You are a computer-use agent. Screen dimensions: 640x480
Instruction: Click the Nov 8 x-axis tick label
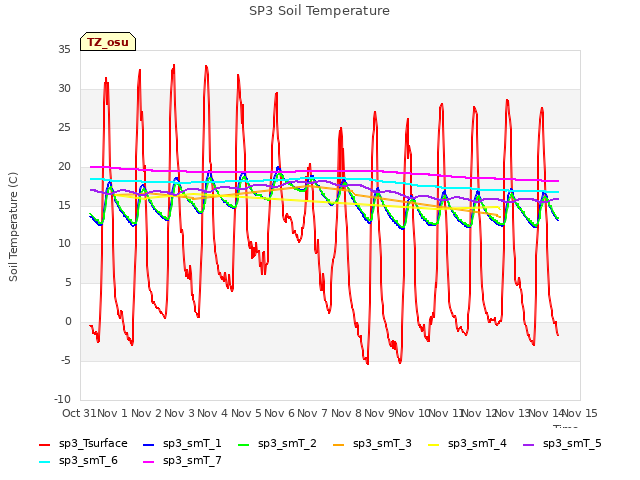pos(346,413)
